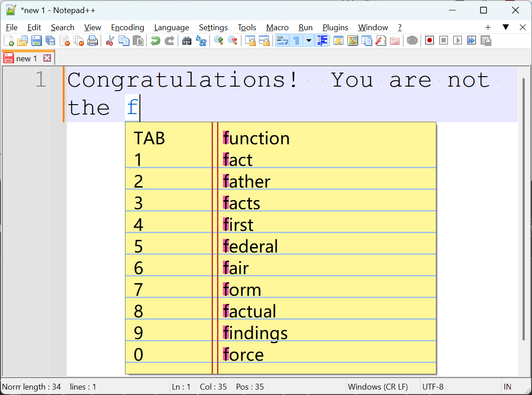The image size is (532, 395).
Task: Click the Copy toolbar icon
Action: pos(124,41)
